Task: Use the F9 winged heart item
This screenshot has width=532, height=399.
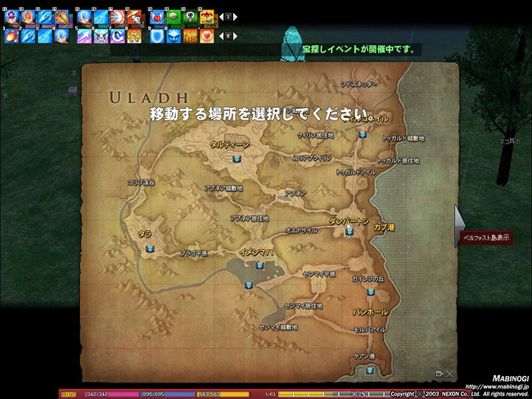Action: (x=157, y=17)
